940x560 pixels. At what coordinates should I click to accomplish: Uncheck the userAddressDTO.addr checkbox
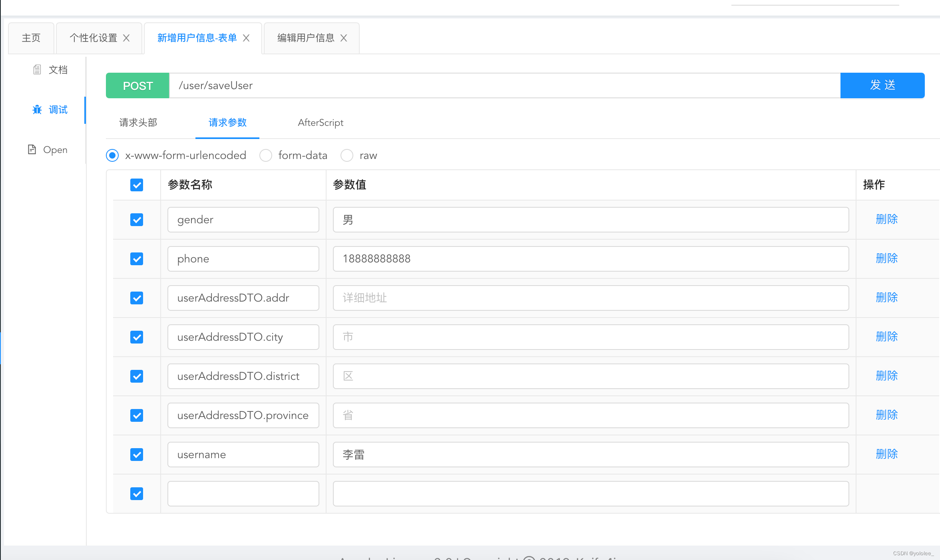coord(136,298)
